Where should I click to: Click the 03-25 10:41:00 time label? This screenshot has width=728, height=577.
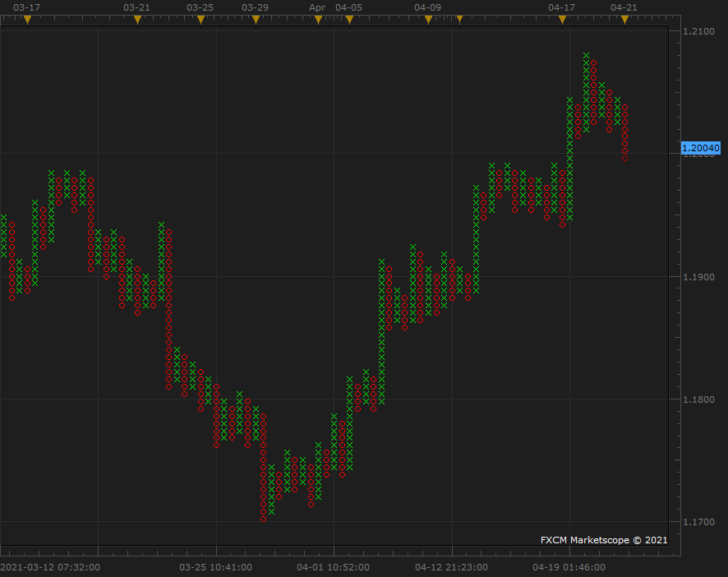tap(216, 567)
